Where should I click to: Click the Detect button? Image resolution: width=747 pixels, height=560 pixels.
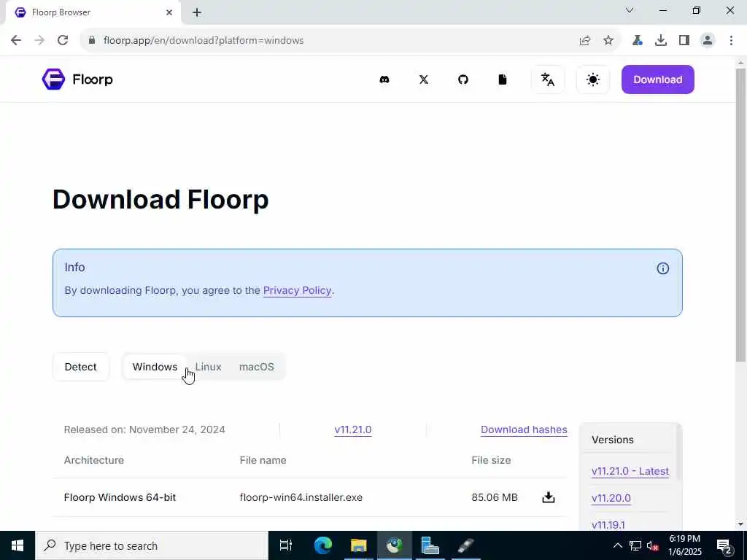click(x=80, y=367)
